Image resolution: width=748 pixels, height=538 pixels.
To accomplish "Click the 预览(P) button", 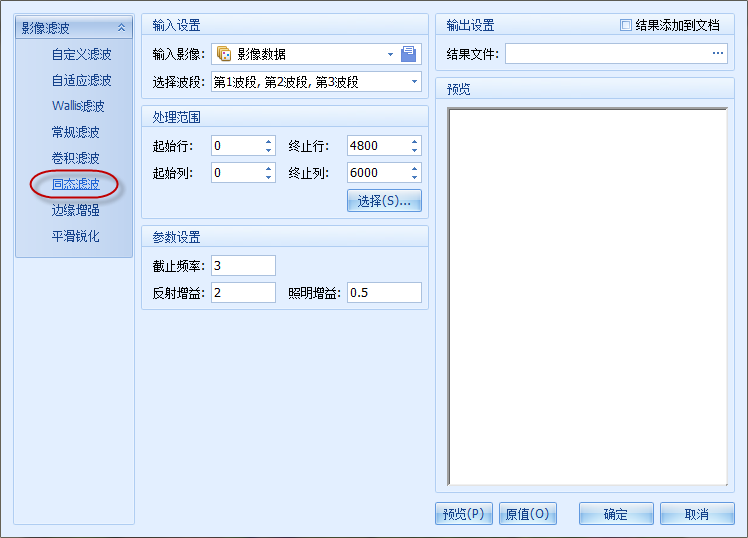I will pos(464,514).
